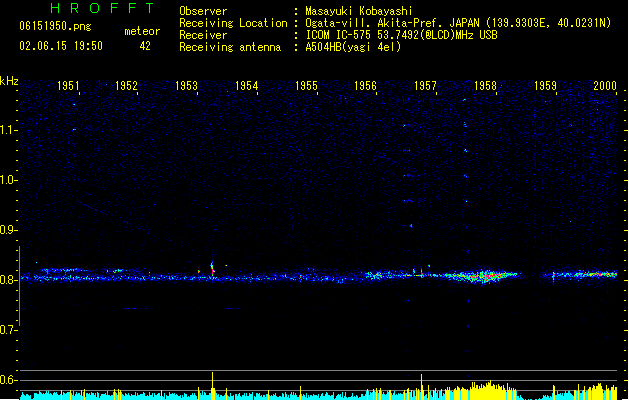Screen dimensions: 629x400
Task: Click the 1952 time marker
Action: [x=126, y=86]
